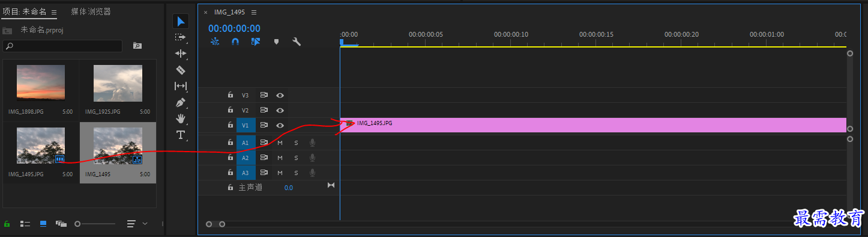Lock the V2 track
Screen dimensions: 868x237
230,110
